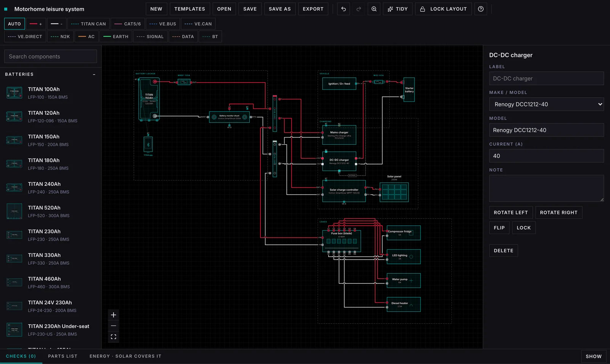The width and height of the screenshot is (610, 364).
Task: Click ROTATE LEFT button
Action: pos(511,212)
